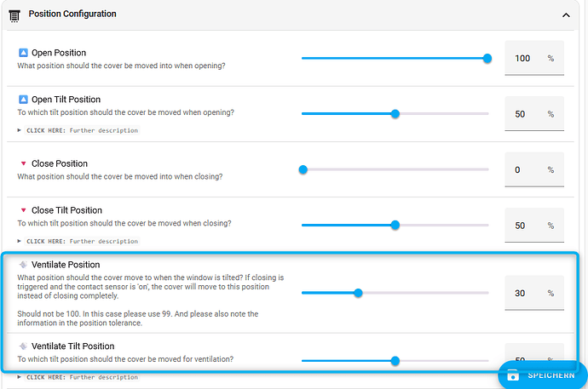The image size is (588, 389).
Task: Expand further description under Open Tilt Position
Action: [78, 130]
